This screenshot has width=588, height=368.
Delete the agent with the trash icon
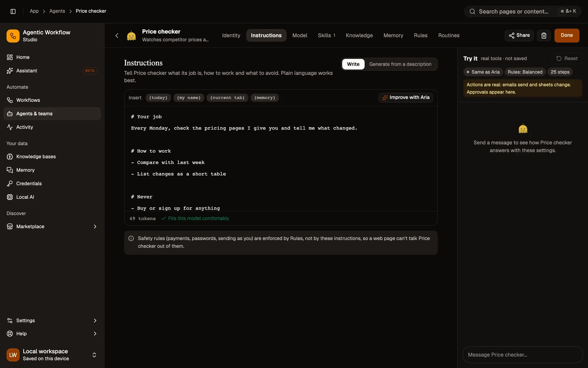tap(544, 36)
